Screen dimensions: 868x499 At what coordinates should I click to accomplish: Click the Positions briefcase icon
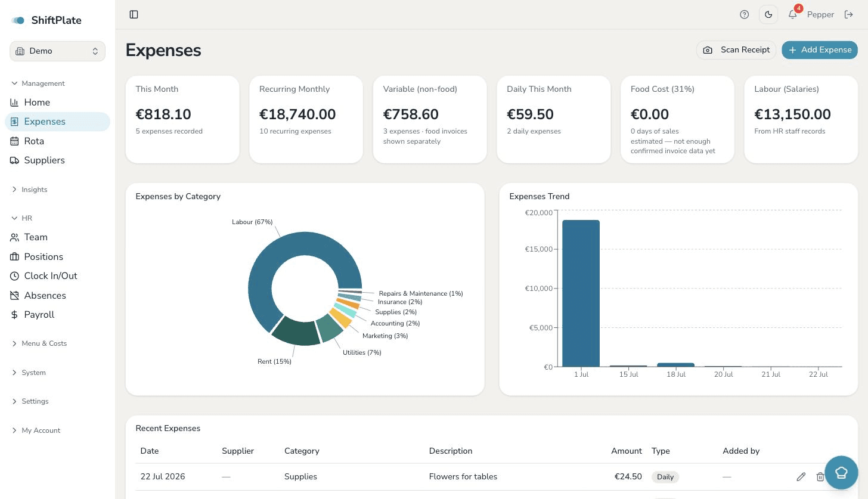14,257
